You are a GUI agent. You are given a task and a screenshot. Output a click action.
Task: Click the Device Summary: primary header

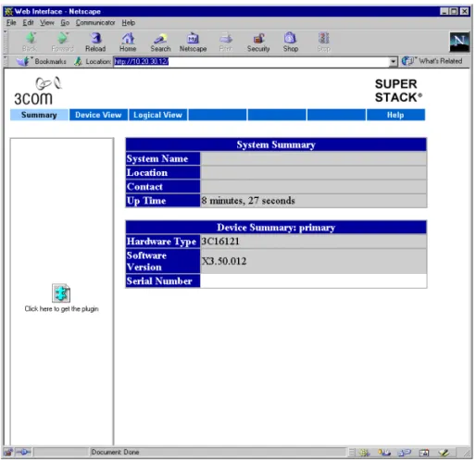[x=276, y=228]
